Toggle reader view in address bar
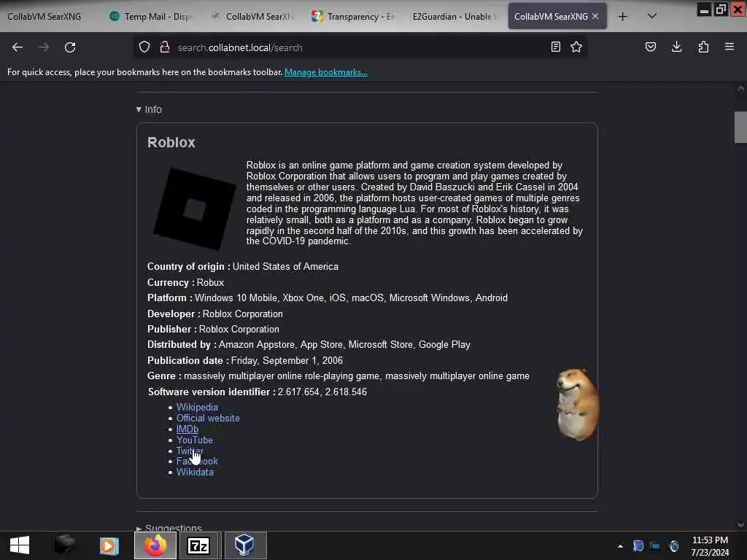Viewport: 747px width, 560px height. click(x=555, y=47)
